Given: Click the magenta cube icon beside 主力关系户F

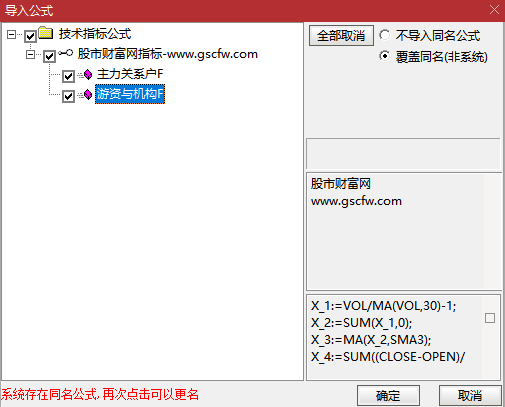Looking at the screenshot, I should click(88, 75).
